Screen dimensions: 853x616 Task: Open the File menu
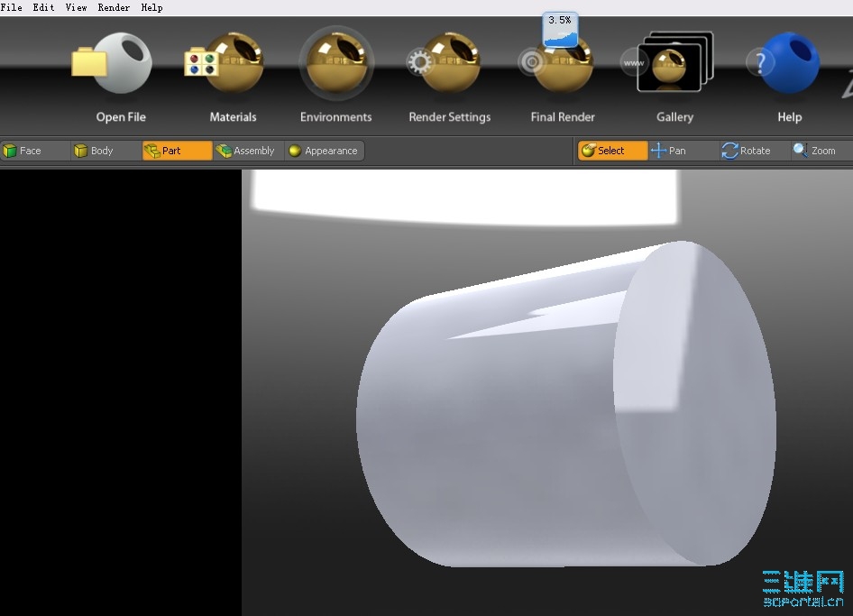(12, 7)
